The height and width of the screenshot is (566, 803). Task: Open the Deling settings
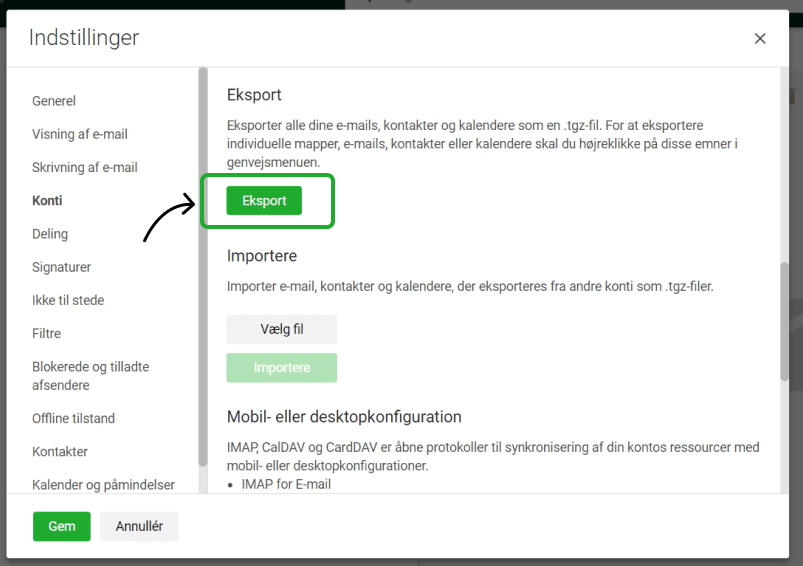(x=50, y=234)
